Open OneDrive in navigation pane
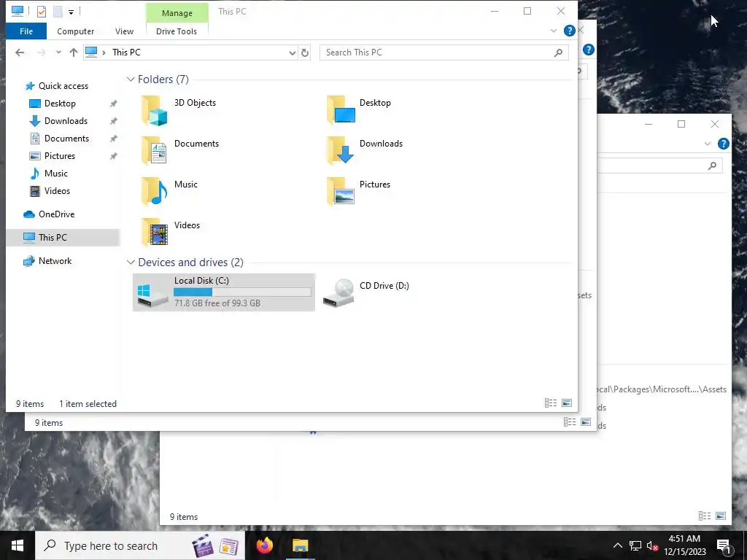747x560 pixels. point(56,214)
